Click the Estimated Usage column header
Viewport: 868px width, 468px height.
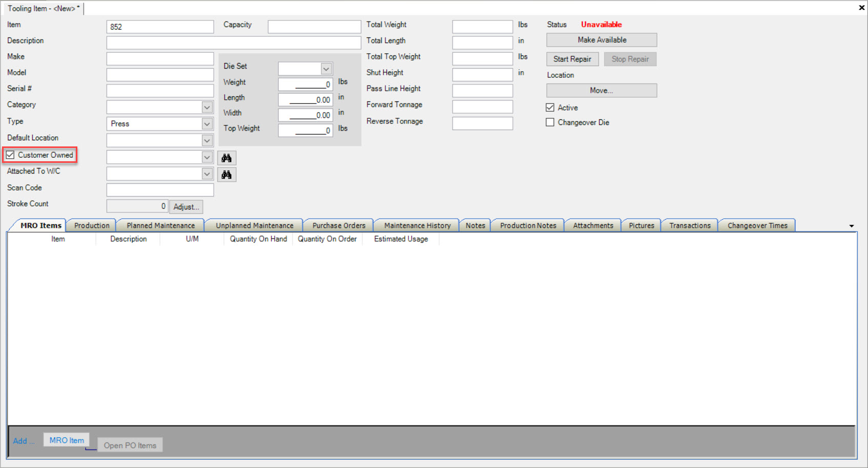pyautogui.click(x=401, y=239)
